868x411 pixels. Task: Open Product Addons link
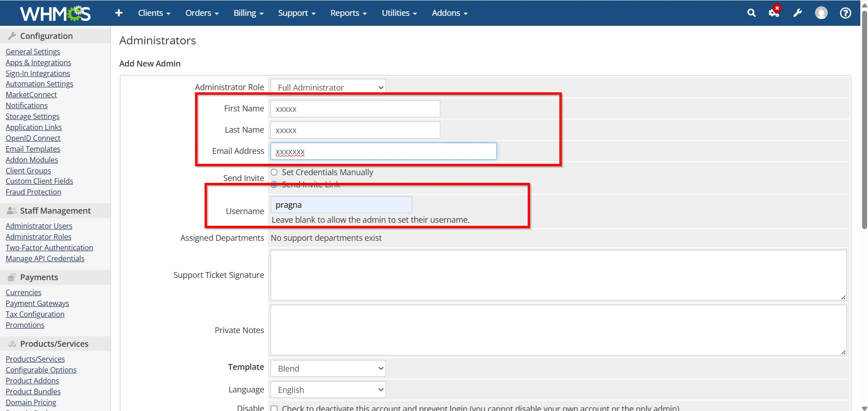tap(33, 381)
